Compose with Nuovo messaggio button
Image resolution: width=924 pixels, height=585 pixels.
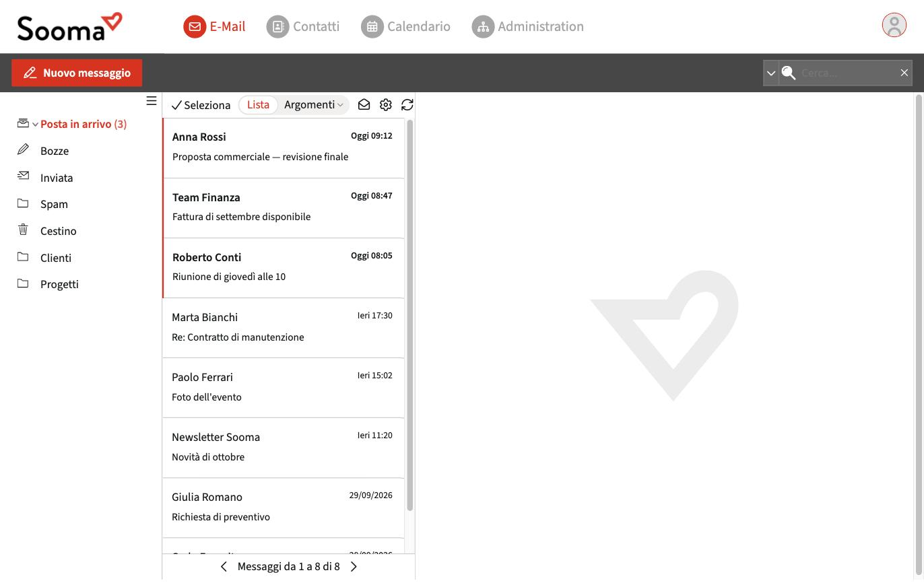click(77, 73)
